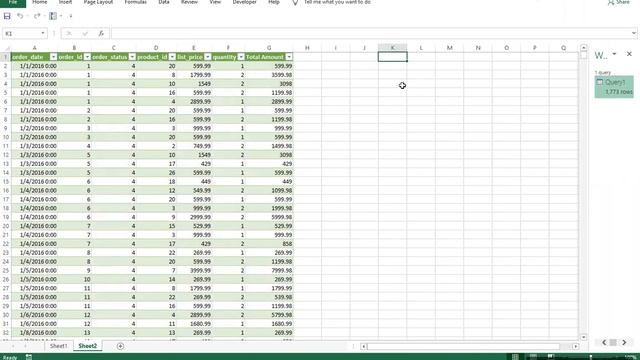The width and height of the screenshot is (640, 360).
Task: Open the product_id filter dropdown
Action: click(x=172, y=57)
